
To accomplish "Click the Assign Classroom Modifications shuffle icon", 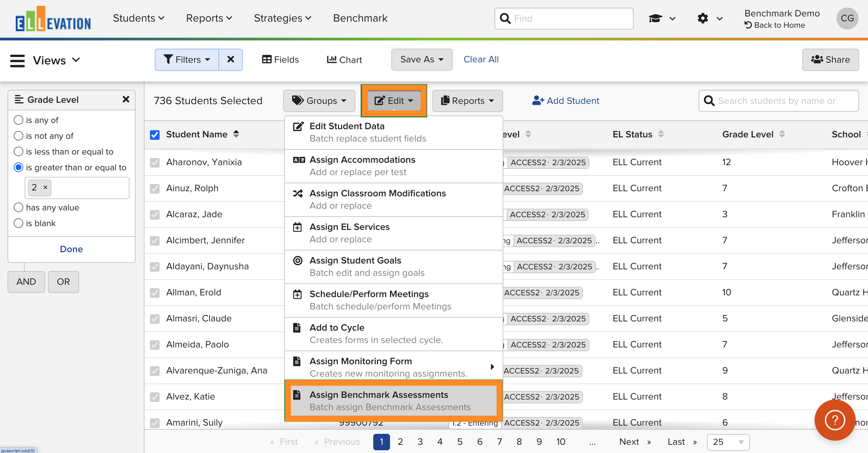I will [x=298, y=194].
